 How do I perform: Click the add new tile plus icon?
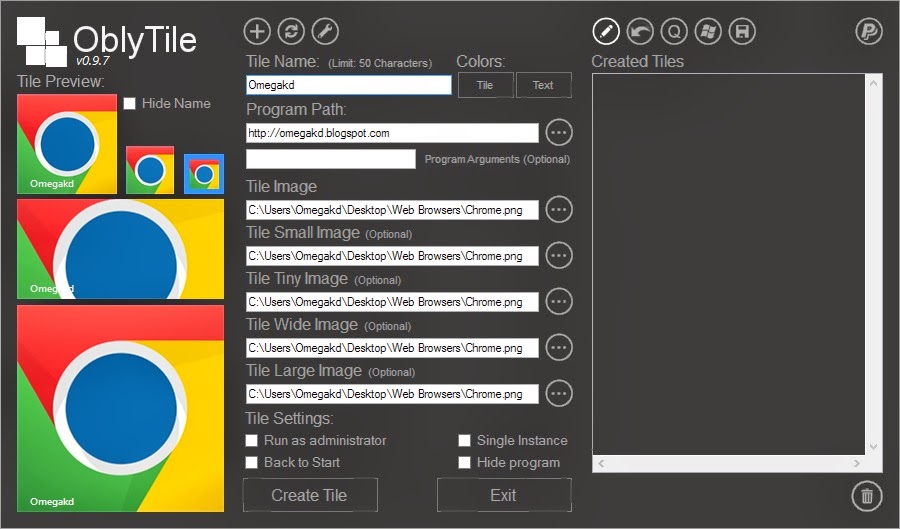(x=257, y=32)
